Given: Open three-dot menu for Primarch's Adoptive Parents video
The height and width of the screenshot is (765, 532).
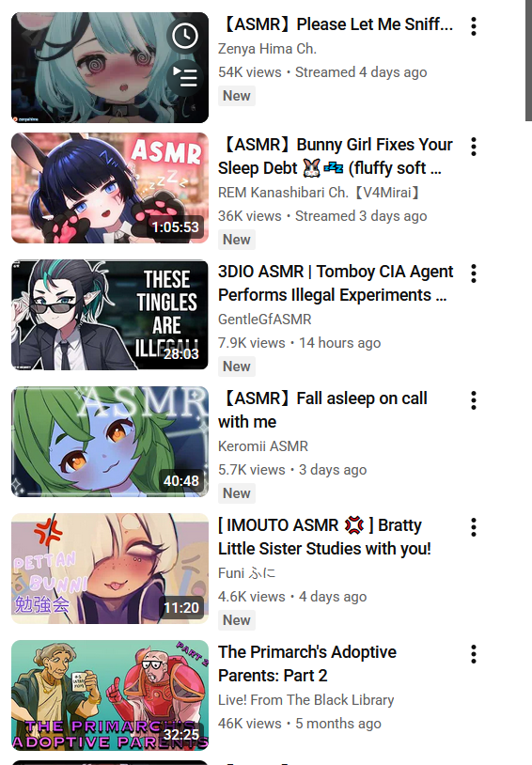Looking at the screenshot, I should 474,654.
